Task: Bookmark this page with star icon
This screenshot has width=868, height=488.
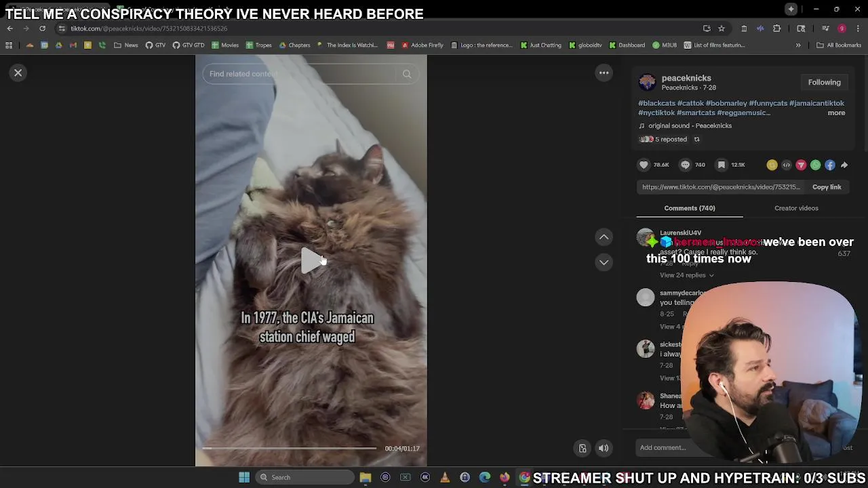Action: 722,28
